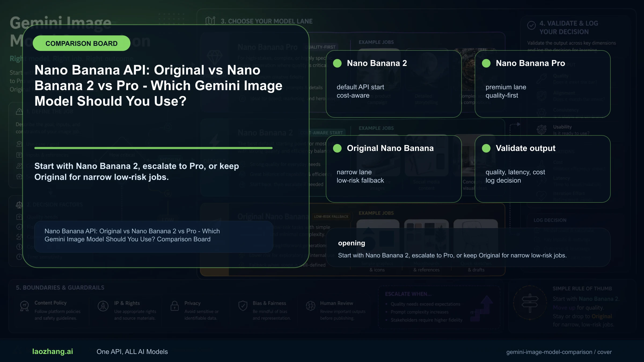Click the blue description box ending 'Comparison Board'

pyautogui.click(x=154, y=237)
